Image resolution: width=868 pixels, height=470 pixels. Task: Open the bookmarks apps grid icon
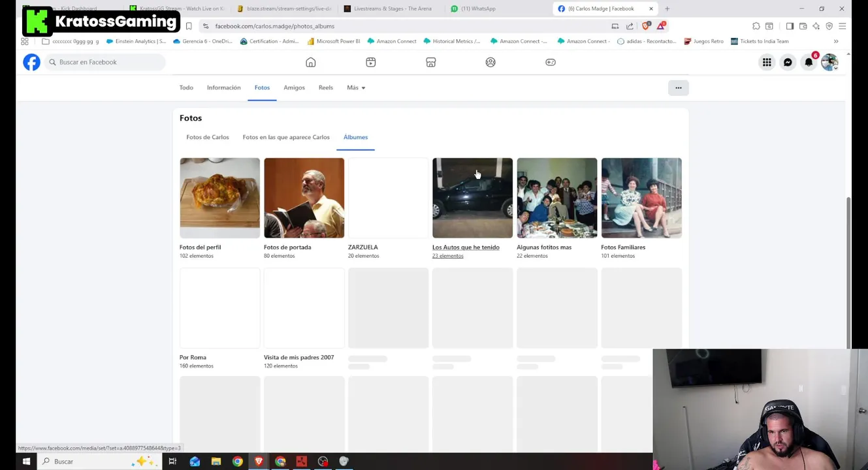(25, 41)
